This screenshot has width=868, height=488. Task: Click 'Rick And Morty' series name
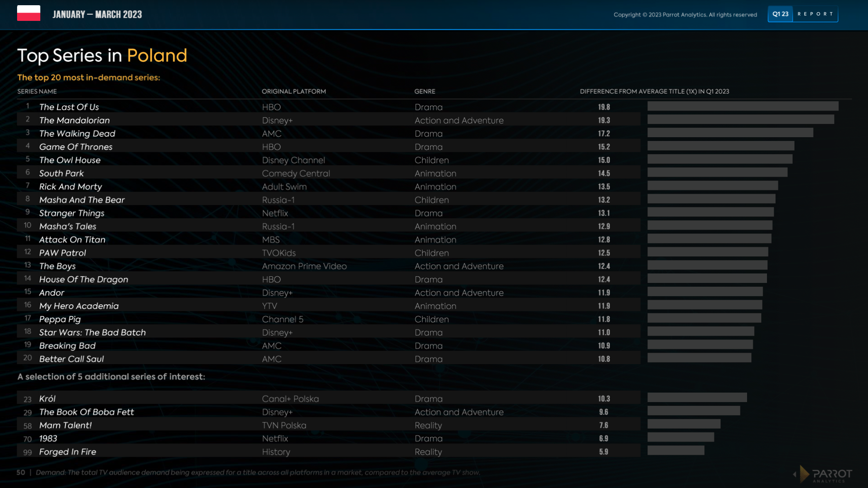coord(71,187)
